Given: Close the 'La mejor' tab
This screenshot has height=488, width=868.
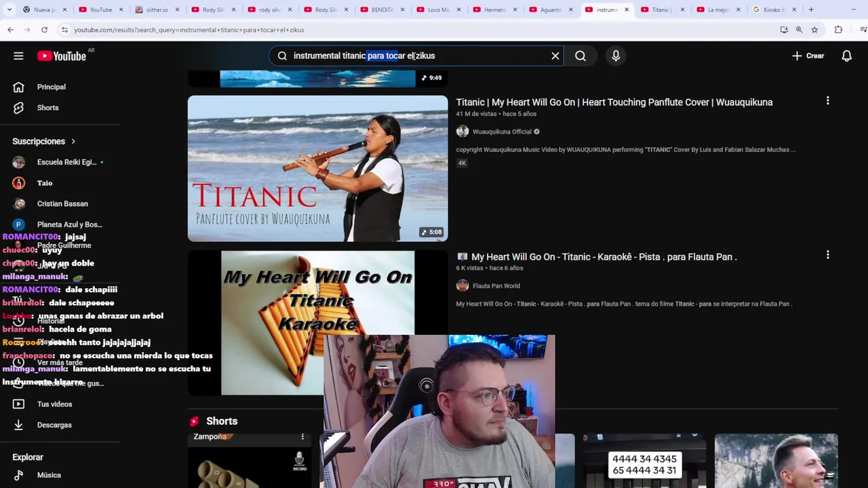Looking at the screenshot, I should click(x=738, y=9).
